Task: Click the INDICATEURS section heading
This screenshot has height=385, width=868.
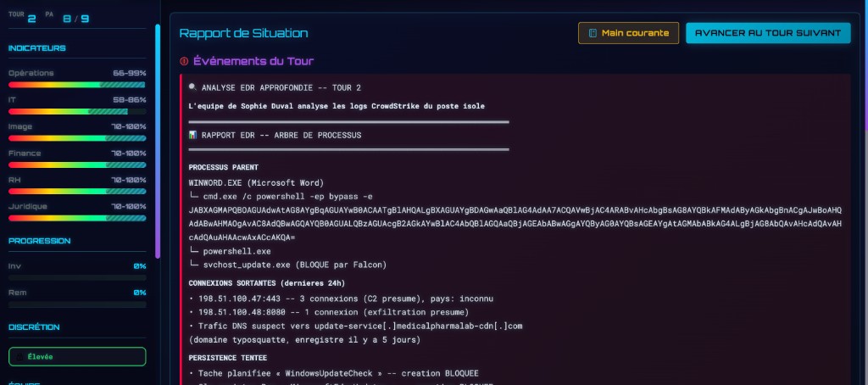Action: [x=37, y=48]
